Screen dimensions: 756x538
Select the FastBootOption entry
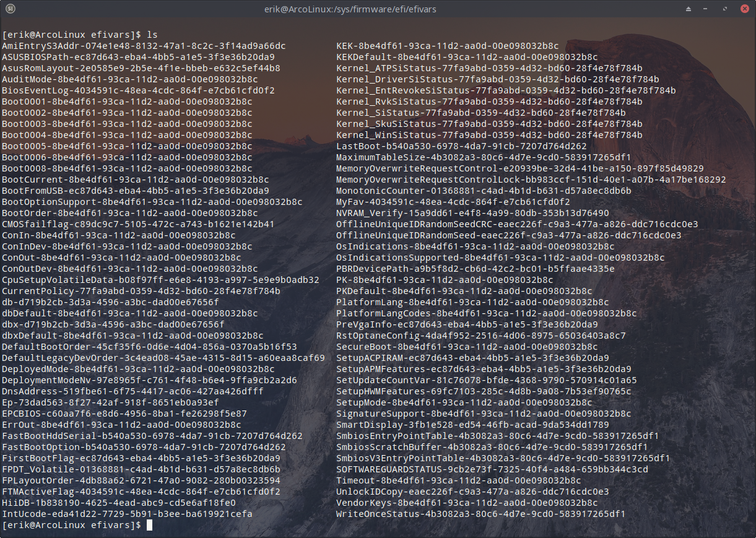click(144, 447)
